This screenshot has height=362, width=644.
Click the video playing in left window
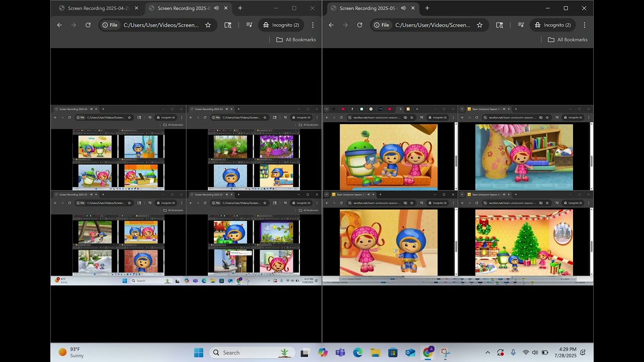pyautogui.click(x=186, y=195)
